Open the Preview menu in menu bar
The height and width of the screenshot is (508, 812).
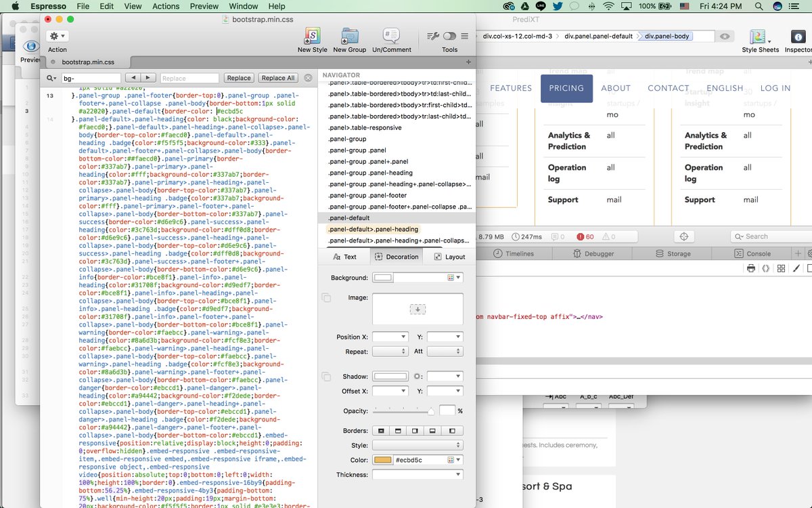tap(204, 6)
